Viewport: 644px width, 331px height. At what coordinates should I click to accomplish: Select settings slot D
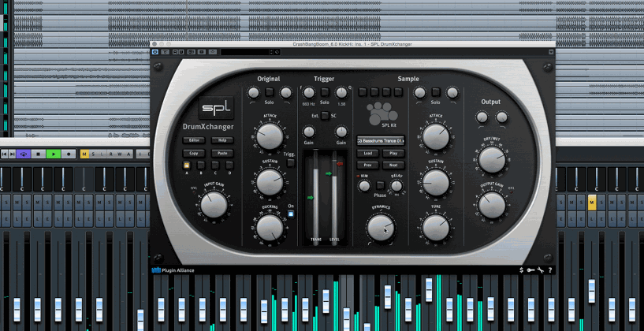[229, 165]
